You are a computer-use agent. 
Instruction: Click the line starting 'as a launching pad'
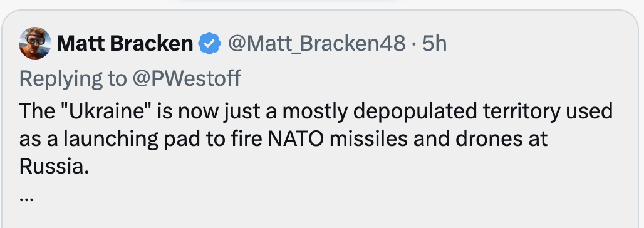tap(283, 140)
